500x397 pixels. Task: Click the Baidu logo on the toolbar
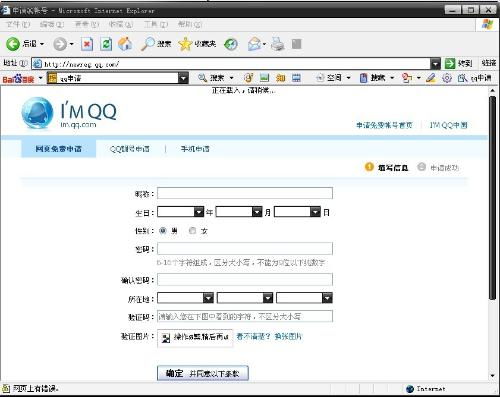click(x=18, y=79)
